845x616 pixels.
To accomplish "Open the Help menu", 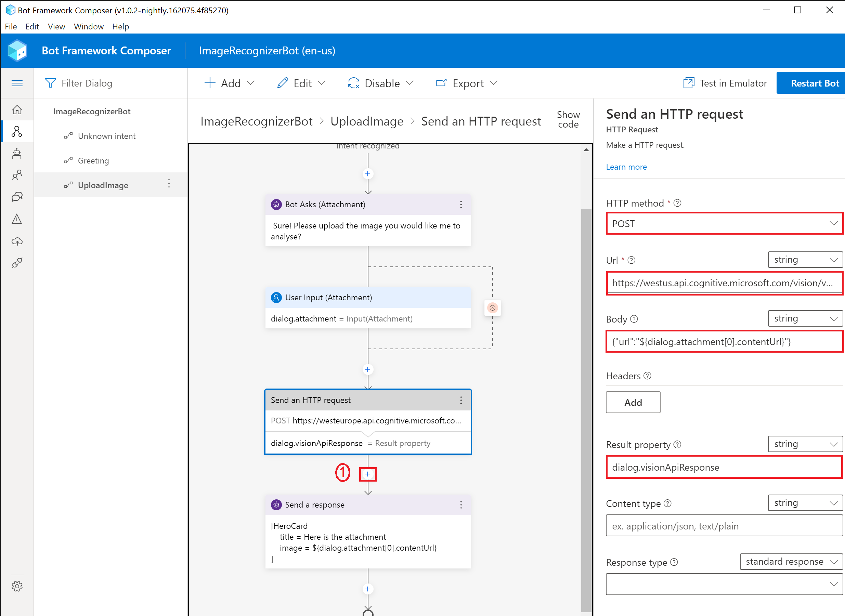I will [120, 26].
